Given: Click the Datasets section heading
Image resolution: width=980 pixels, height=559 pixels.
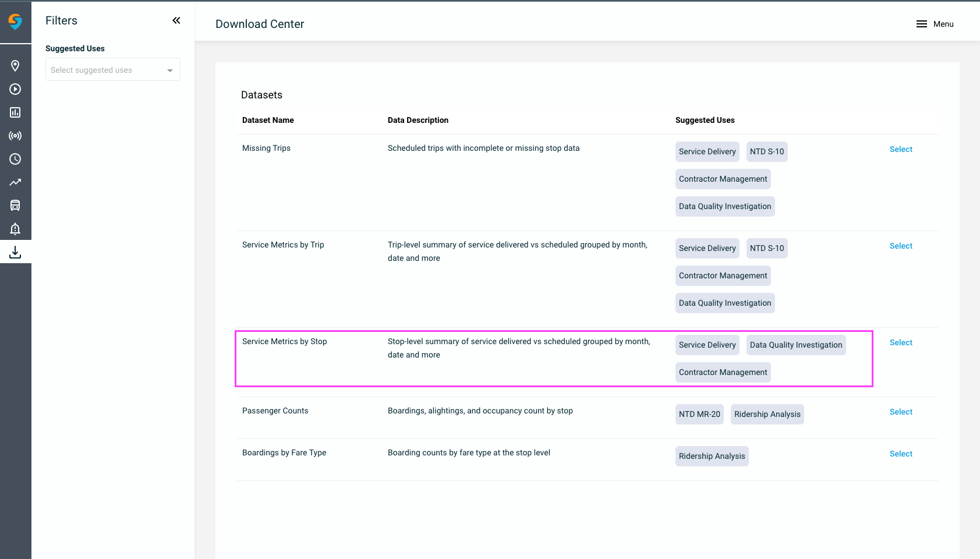Looking at the screenshot, I should pyautogui.click(x=261, y=95).
